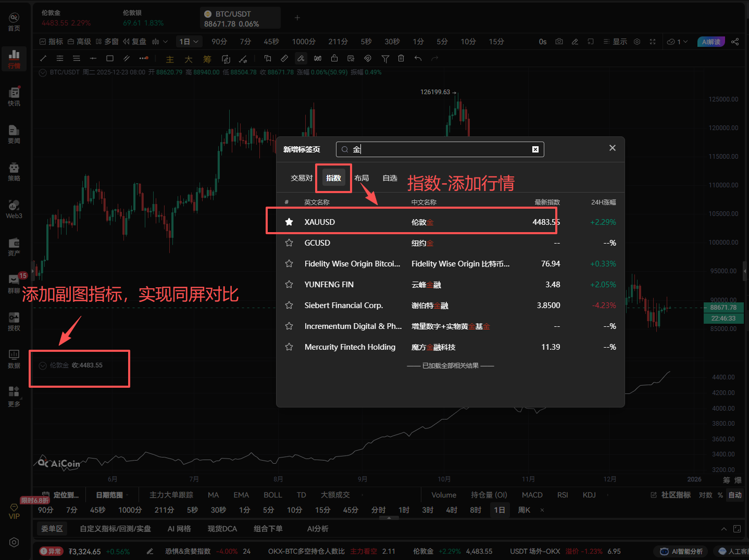This screenshot has width=749, height=560.
Task: Open the 群聊 group chat sidebar icon
Action: [x=14, y=284]
